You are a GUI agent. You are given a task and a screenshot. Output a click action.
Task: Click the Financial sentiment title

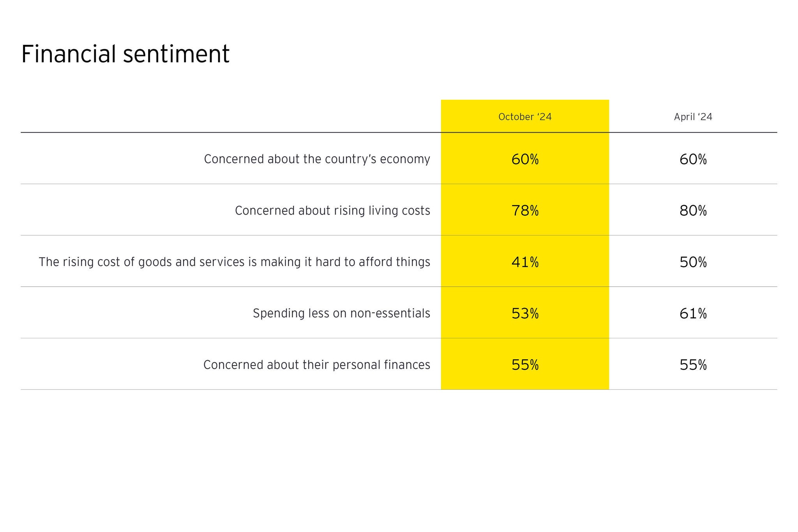[x=125, y=54]
